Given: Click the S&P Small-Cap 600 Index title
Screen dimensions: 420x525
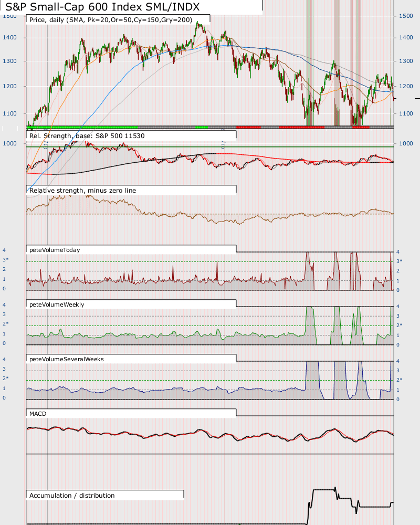Looking at the screenshot, I should point(102,7).
